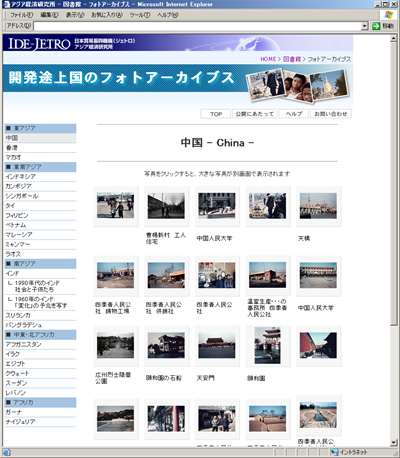Select アフガニスタン in the sidebar
Viewport: 400px width, 458px height.
(40, 344)
